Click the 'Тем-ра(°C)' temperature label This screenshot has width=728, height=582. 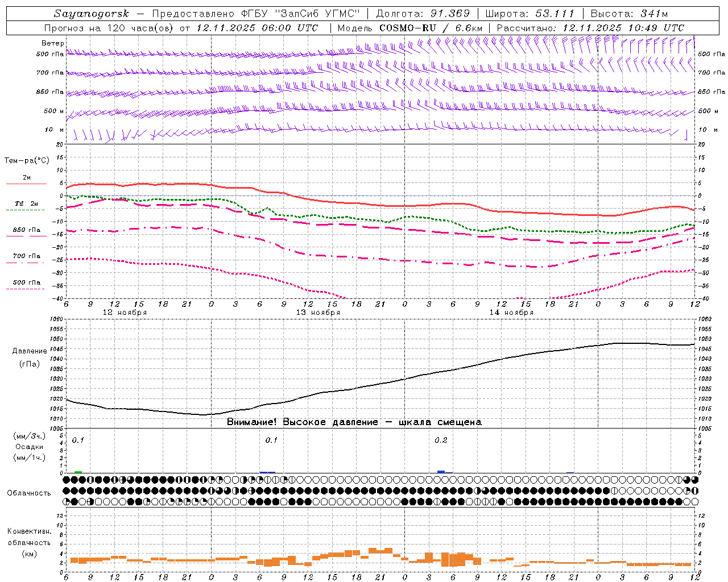27,160
